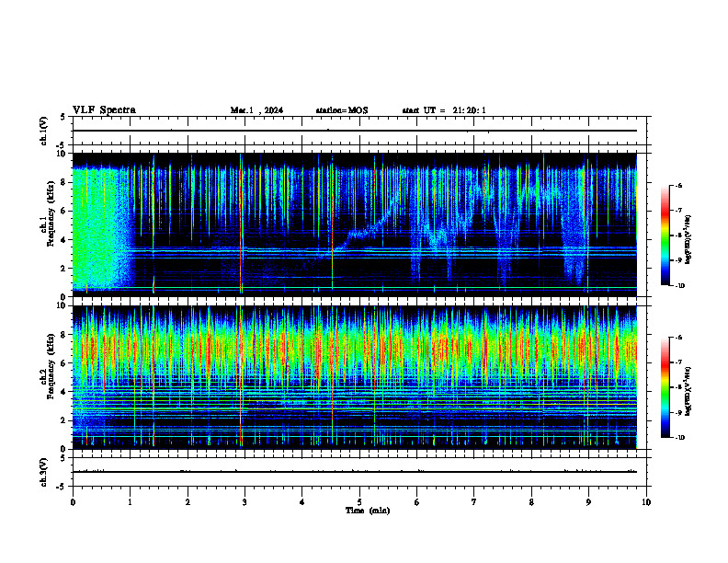The height and width of the screenshot is (563, 728).
Task: Click time axis tick label "6"
Action: click(417, 502)
